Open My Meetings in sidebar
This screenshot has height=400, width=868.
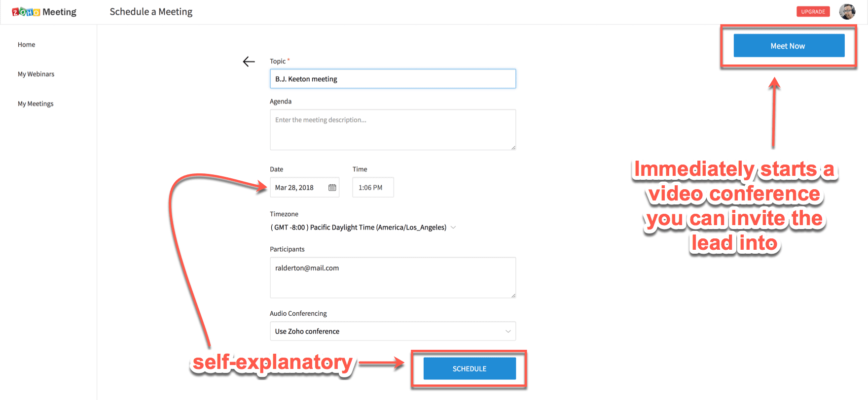tap(36, 104)
